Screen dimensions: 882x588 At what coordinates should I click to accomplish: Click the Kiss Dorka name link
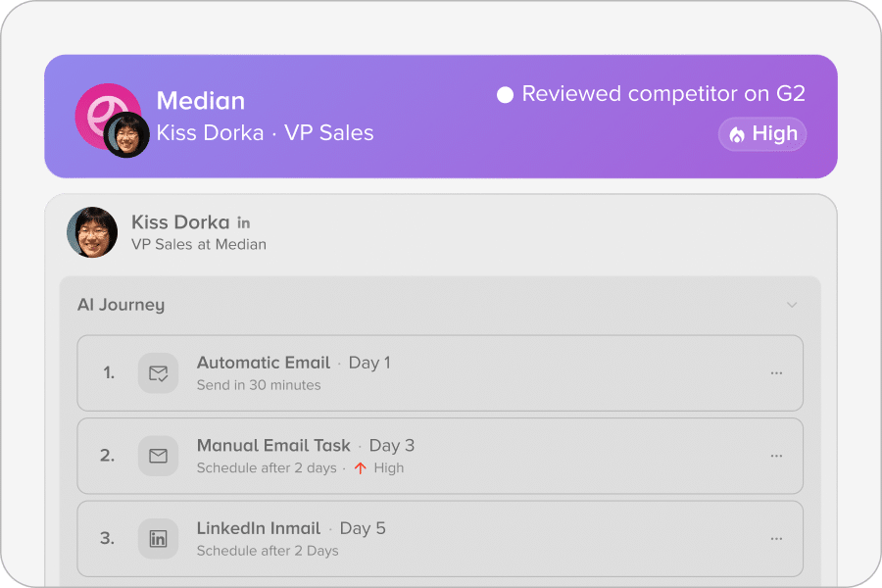pos(180,222)
